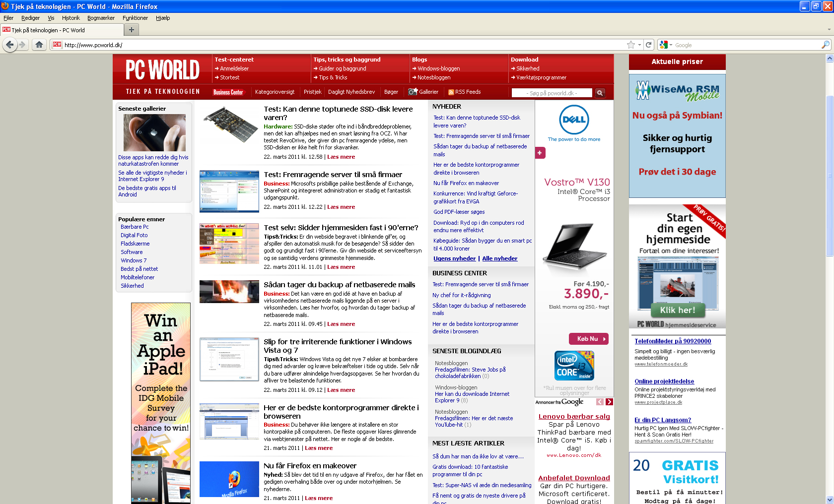Viewport: 834px width, 504px height.
Task: Click the iPhone gallery thumbnail
Action: (x=154, y=133)
